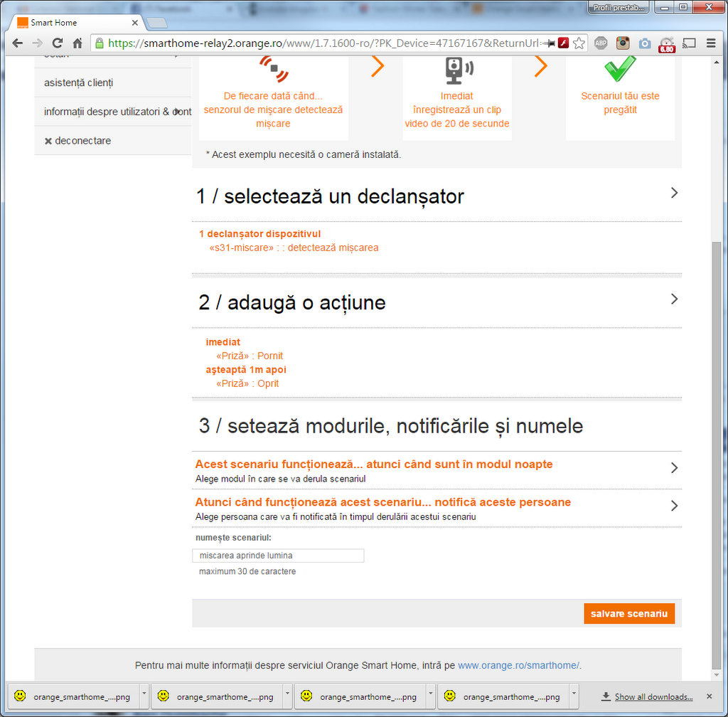Reload the Smart Home page

(x=58, y=43)
